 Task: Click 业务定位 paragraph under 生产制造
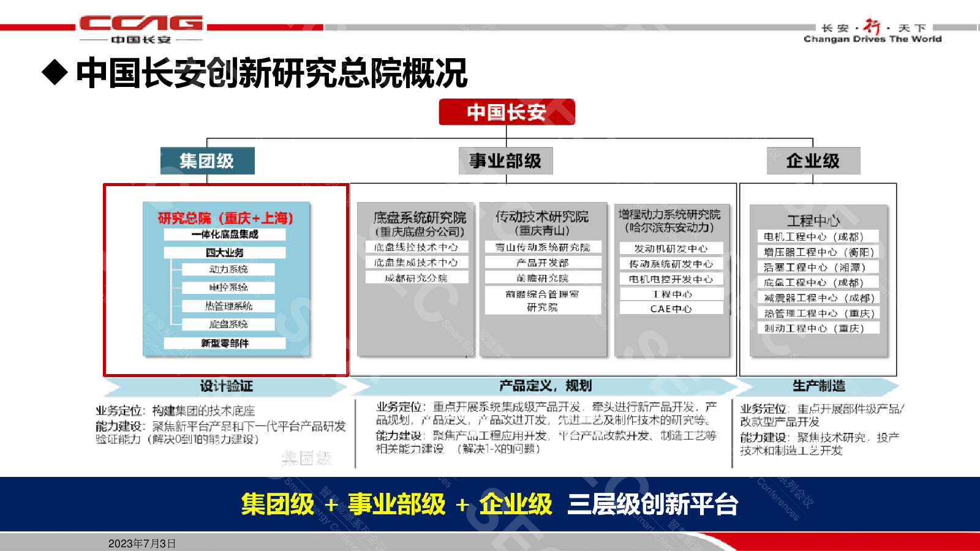(x=822, y=415)
